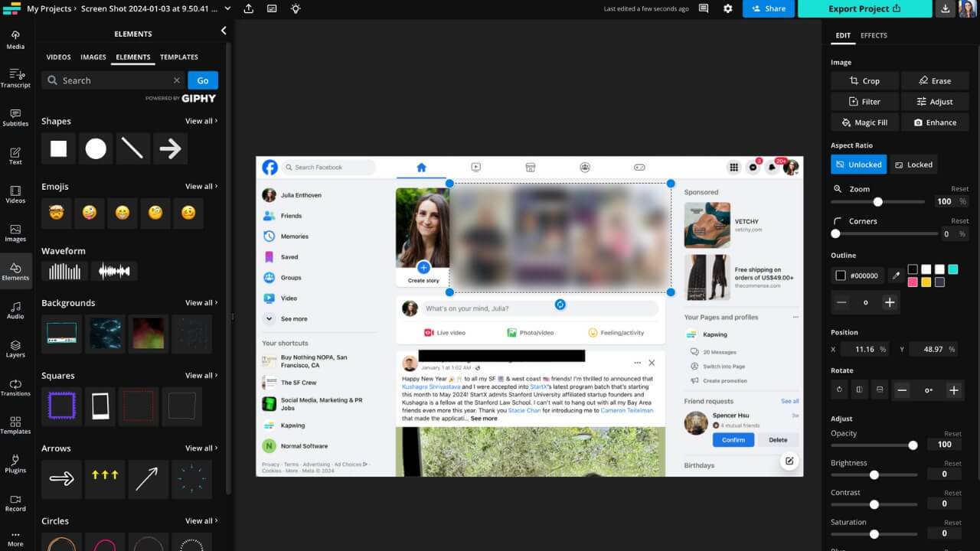Click the Crop button
The width and height of the screenshot is (980, 551).
864,80
